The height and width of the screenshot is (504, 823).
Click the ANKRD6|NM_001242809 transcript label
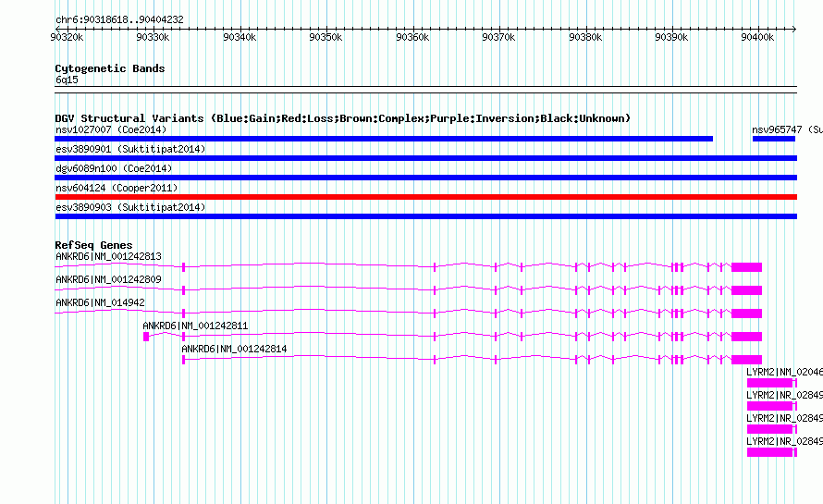click(x=108, y=280)
